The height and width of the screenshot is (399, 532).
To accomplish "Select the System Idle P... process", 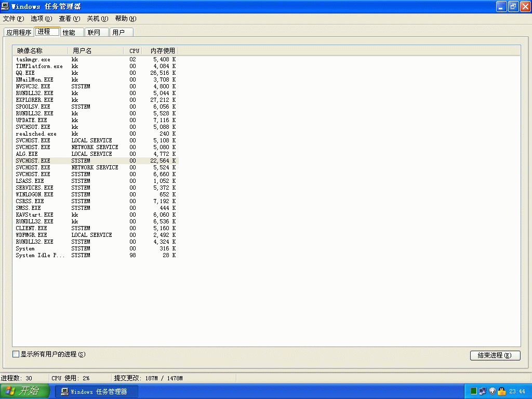I will (x=96, y=255).
